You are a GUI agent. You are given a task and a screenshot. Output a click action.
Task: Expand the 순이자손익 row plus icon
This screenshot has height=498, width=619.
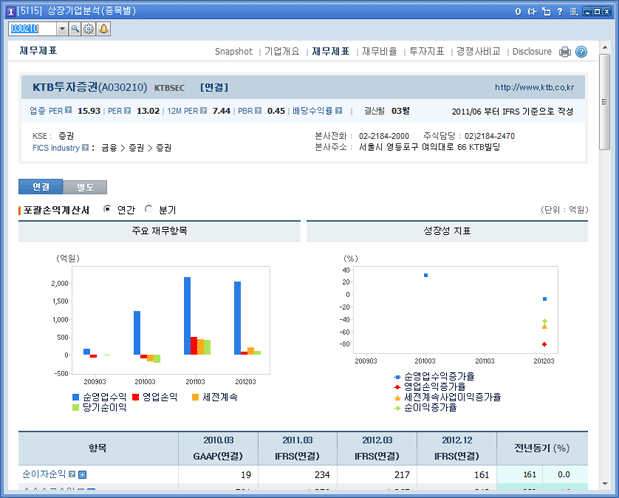pos(83,474)
